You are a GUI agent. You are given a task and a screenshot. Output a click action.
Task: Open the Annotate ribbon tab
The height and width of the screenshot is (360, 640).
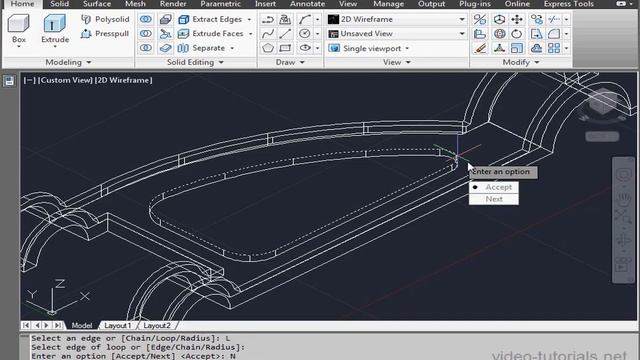pyautogui.click(x=307, y=4)
